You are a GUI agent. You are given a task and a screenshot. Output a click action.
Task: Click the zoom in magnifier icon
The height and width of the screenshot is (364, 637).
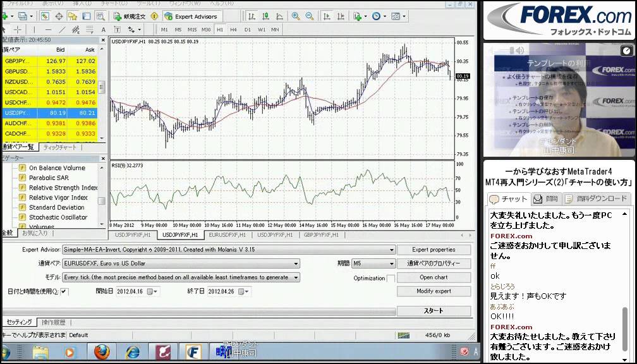pos(295,16)
